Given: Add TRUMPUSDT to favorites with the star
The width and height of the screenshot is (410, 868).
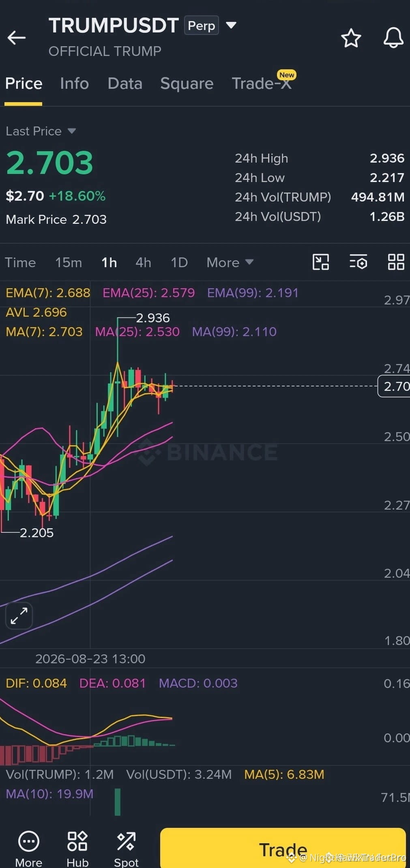Looking at the screenshot, I should point(351,38).
